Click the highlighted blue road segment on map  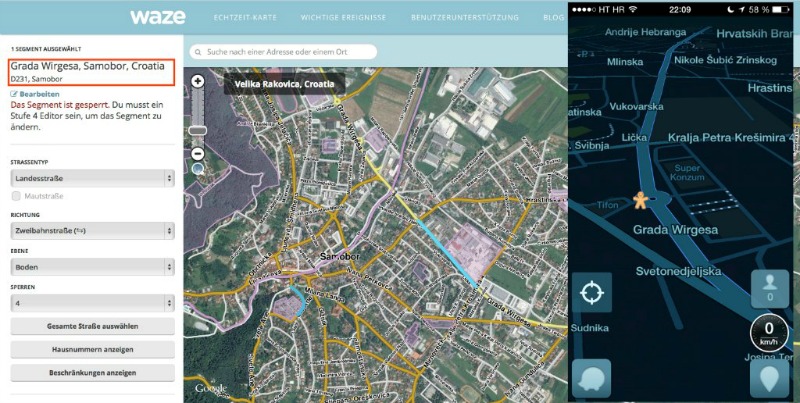tap(447, 253)
